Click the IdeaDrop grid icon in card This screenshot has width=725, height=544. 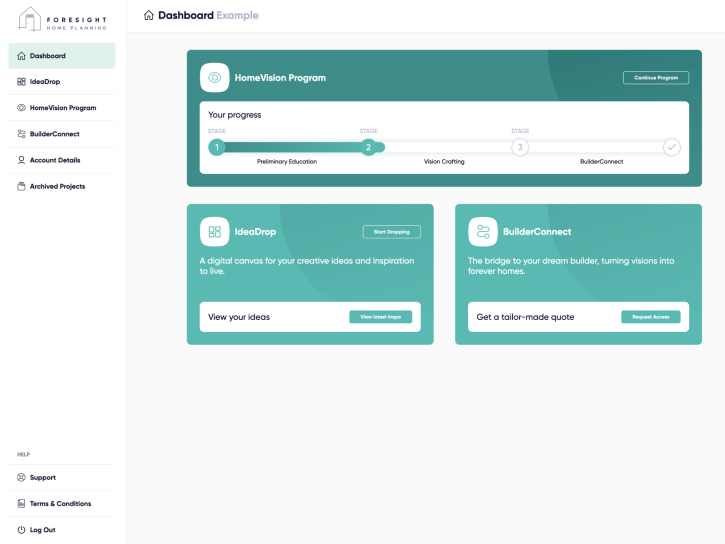214,232
